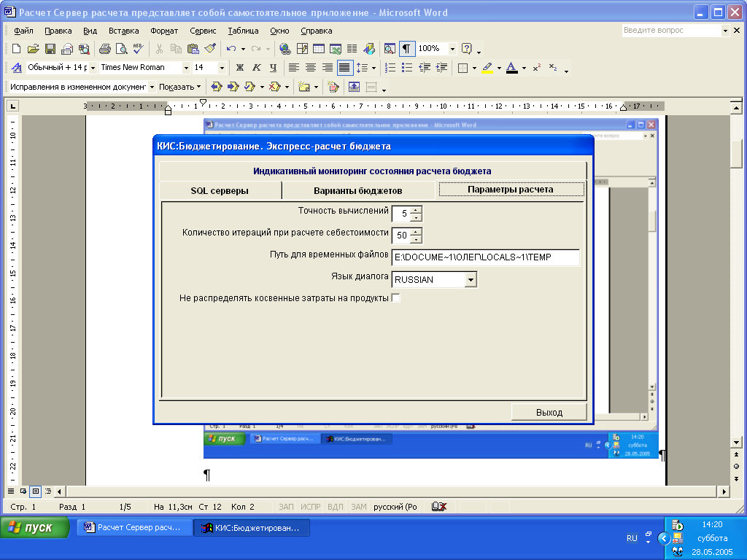Switch to the Варианты бюджетов tab
The width and height of the screenshot is (747, 560).
pos(357,190)
